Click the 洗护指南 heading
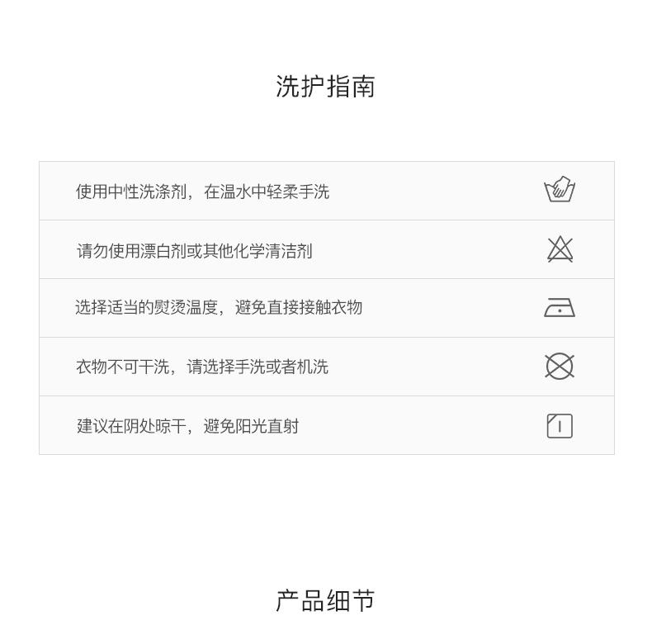Screen dimensions: 652x644 coord(326,87)
